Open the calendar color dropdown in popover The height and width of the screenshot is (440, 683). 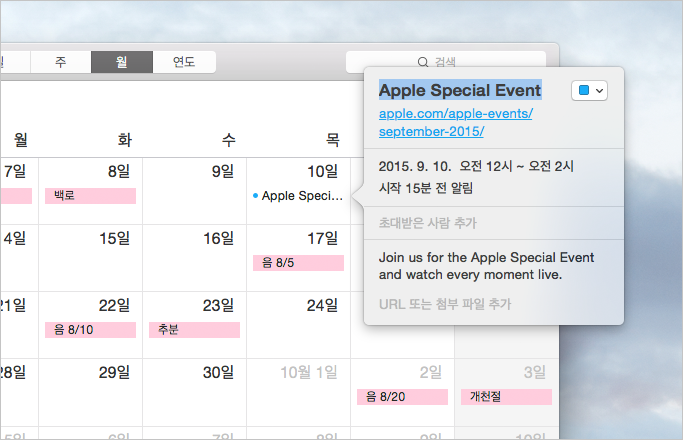589,90
